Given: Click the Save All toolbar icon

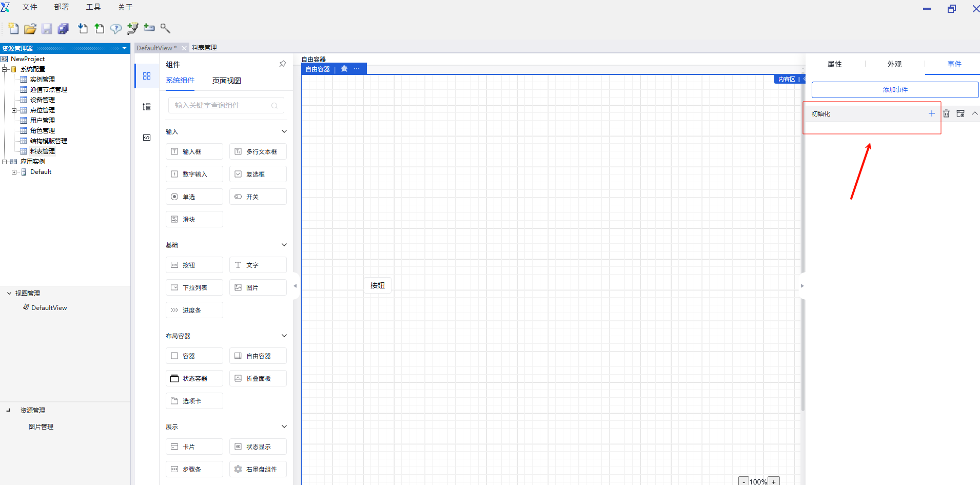Looking at the screenshot, I should click(63, 29).
